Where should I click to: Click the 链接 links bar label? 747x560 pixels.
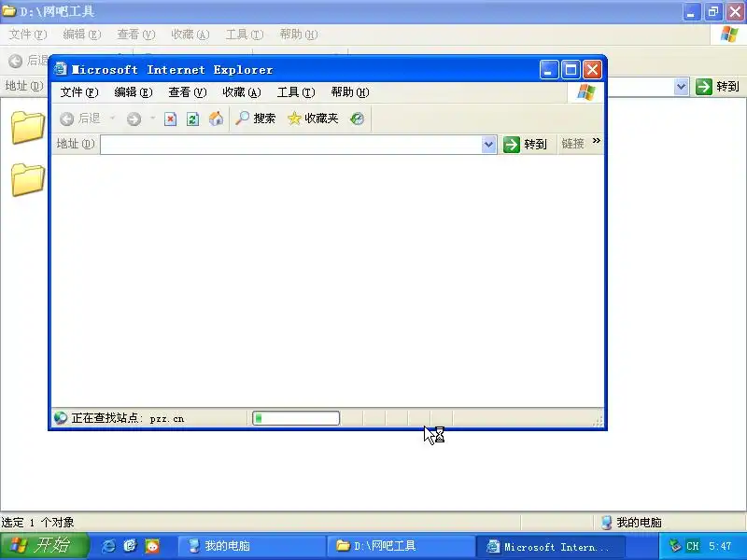(x=572, y=144)
